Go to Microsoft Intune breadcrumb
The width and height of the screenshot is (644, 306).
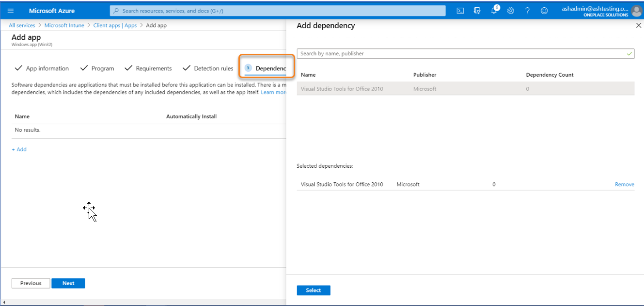click(64, 25)
